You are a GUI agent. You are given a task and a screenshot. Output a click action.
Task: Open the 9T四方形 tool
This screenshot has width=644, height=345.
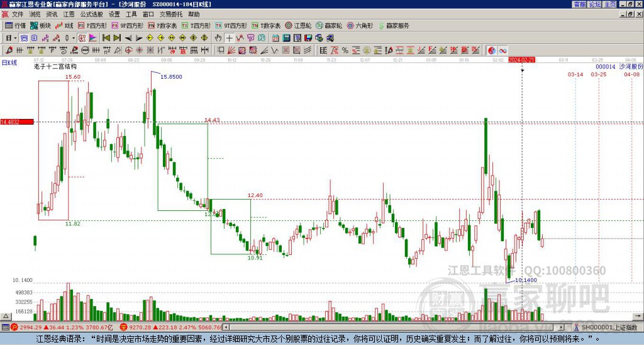click(231, 25)
